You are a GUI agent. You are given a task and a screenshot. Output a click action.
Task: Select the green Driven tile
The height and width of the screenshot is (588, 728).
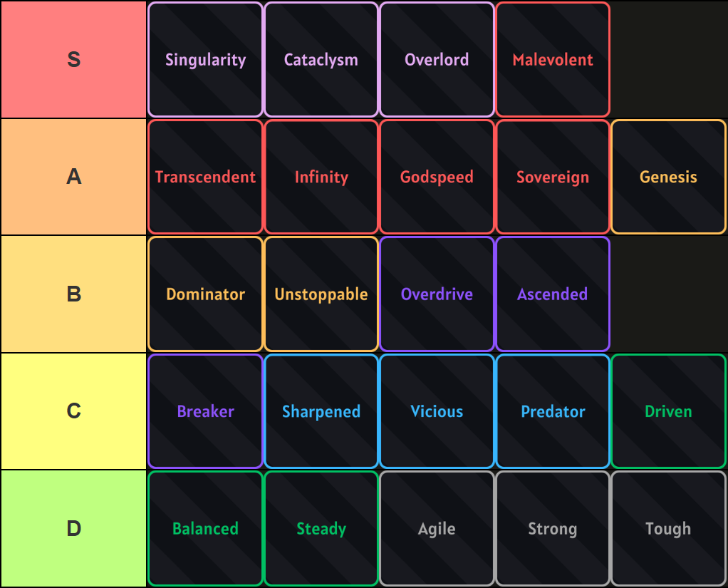coord(668,411)
